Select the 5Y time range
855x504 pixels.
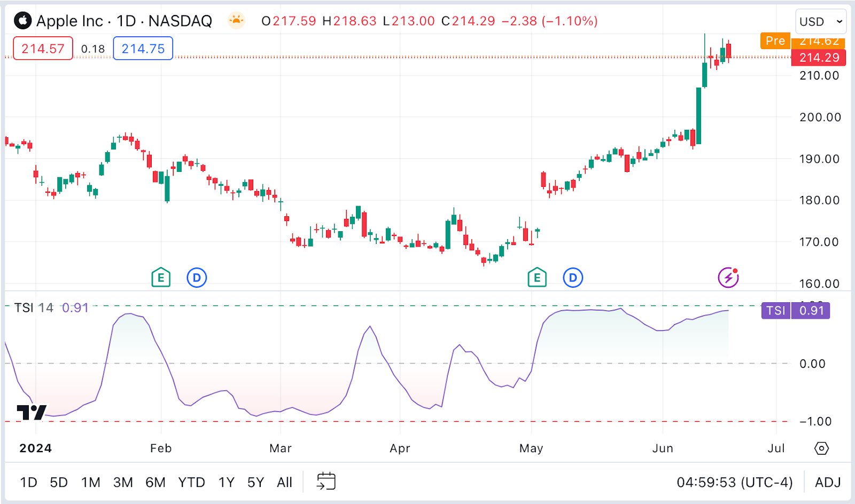[x=255, y=483]
